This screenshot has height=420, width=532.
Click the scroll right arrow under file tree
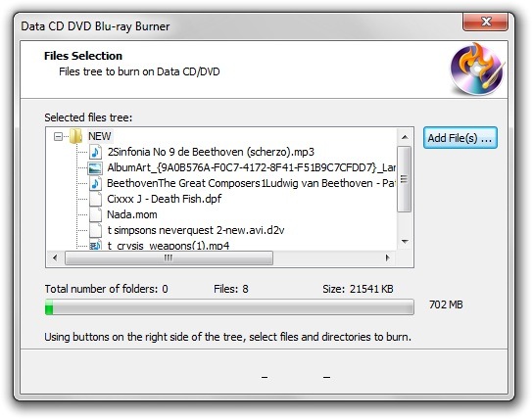coord(387,257)
